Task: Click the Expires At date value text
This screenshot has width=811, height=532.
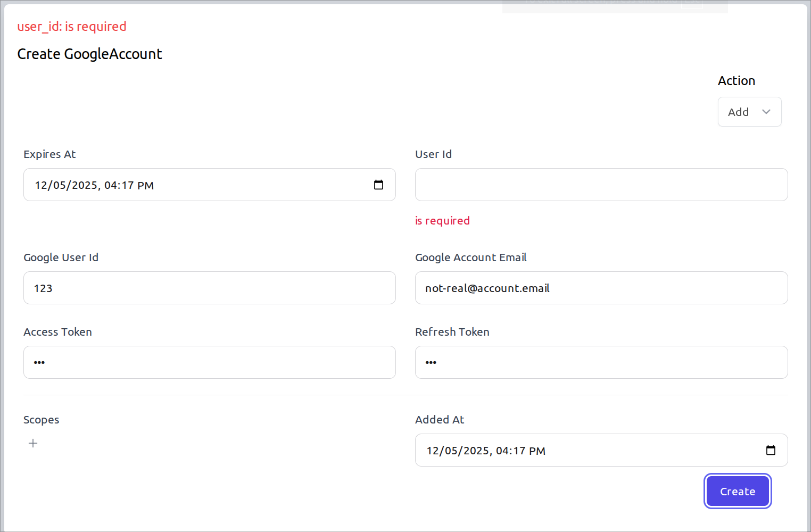Action: (x=94, y=185)
